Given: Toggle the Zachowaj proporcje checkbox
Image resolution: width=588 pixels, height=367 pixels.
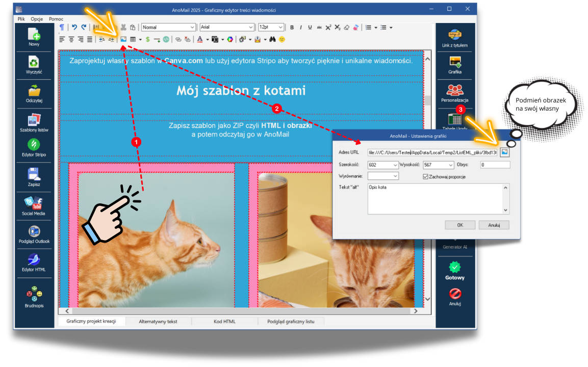Looking at the screenshot, I should (x=425, y=176).
